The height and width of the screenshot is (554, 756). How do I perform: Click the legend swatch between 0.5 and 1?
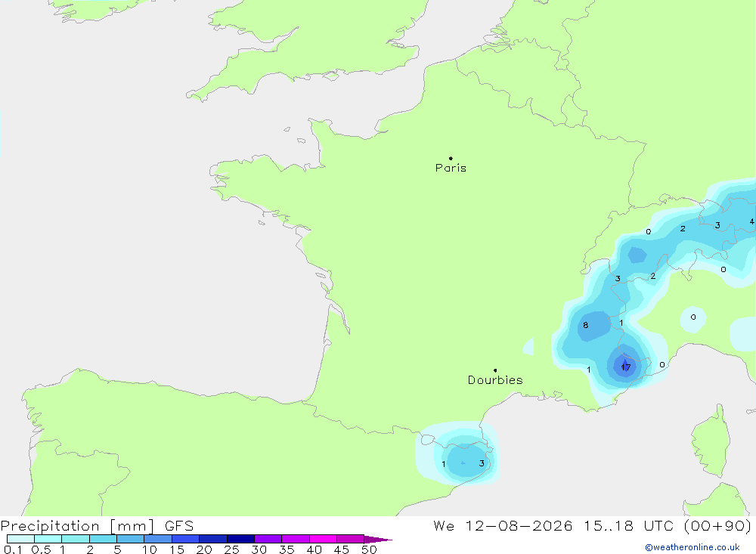(48, 539)
